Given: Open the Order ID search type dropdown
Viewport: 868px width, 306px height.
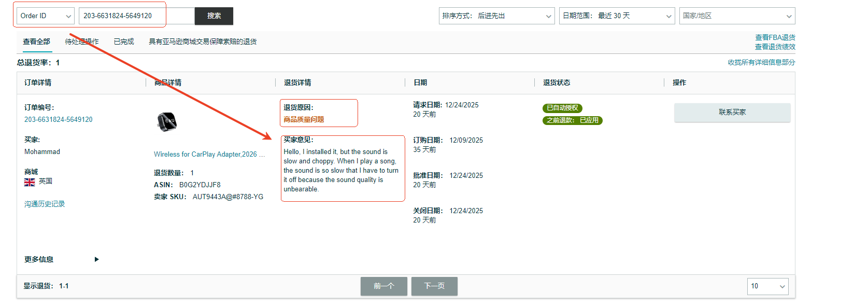Looking at the screenshot, I should (x=46, y=16).
